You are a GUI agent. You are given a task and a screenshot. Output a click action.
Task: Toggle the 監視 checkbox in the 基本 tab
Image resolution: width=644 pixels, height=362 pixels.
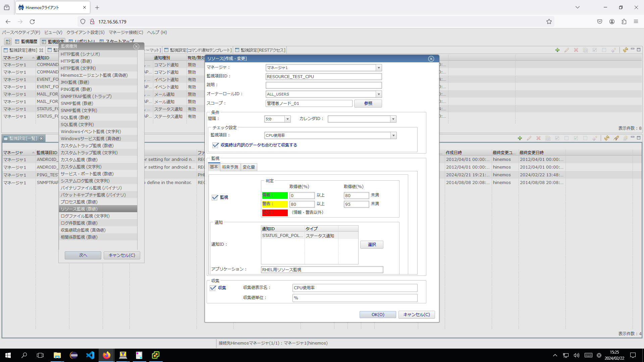point(215,198)
